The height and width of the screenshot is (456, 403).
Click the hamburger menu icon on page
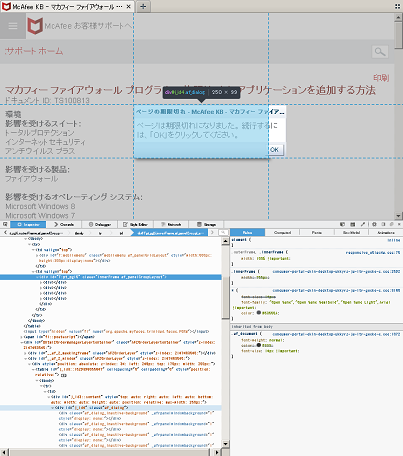[13, 26]
